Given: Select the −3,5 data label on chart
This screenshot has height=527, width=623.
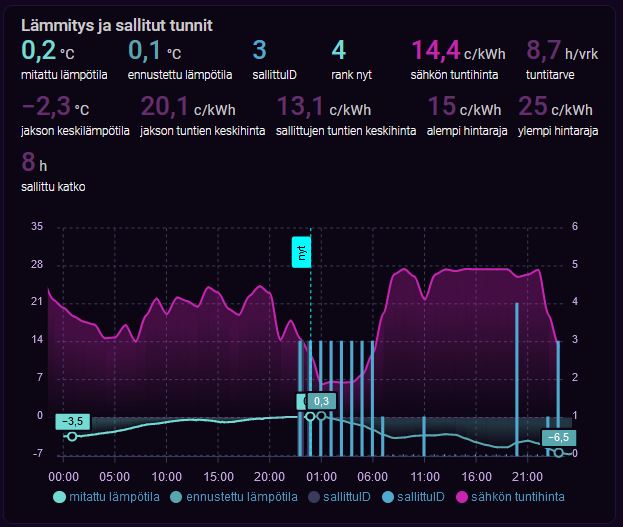Looking at the screenshot, I should pos(71,421).
